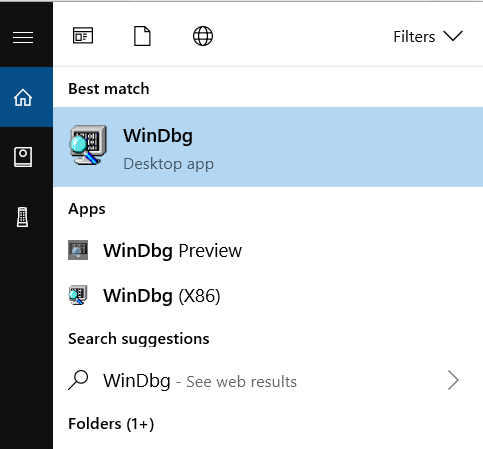
Task: Click the magnifier icon beside WinDbg suggestion
Action: click(x=78, y=380)
